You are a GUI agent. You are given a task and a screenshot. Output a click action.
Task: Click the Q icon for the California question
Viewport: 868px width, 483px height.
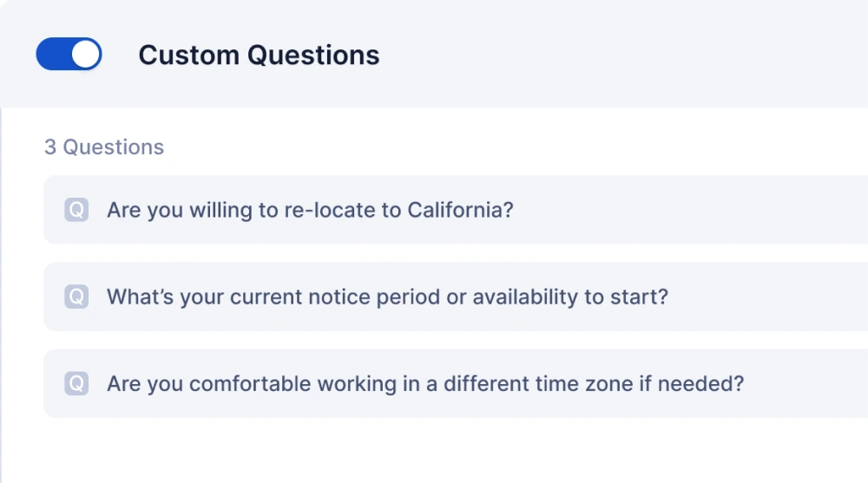tap(76, 210)
